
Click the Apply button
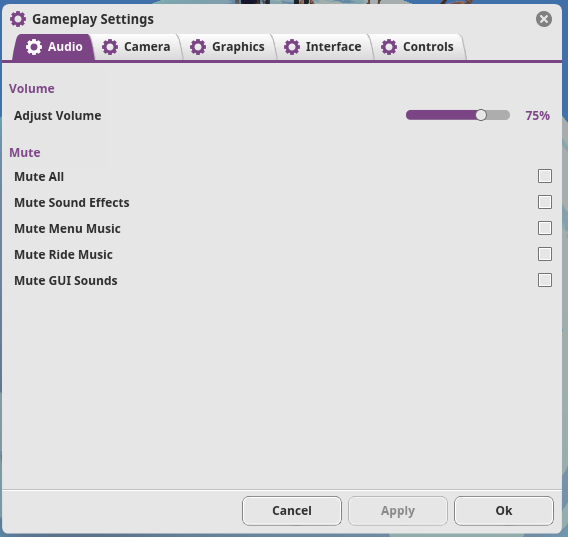pos(398,511)
